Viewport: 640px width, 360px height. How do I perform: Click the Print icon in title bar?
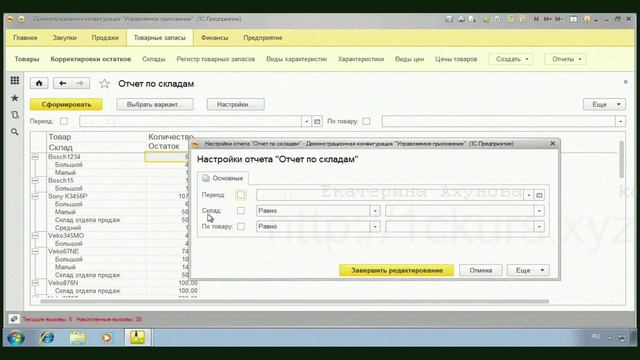(x=461, y=19)
